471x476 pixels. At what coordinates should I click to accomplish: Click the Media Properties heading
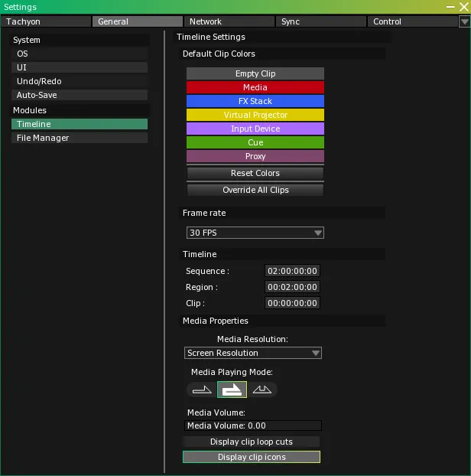[x=282, y=321]
